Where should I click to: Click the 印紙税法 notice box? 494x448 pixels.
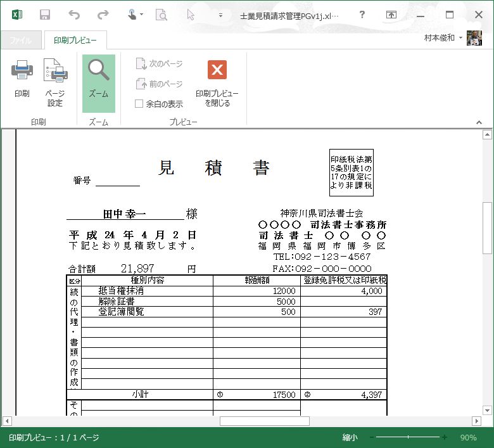(x=351, y=172)
